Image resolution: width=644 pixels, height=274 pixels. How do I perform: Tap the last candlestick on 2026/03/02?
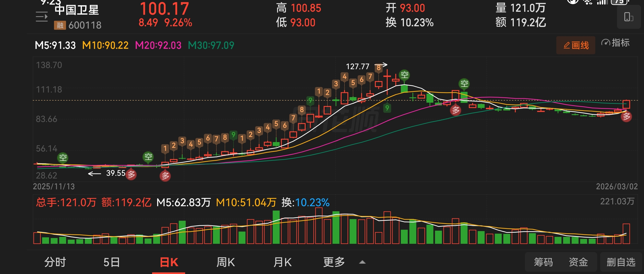click(x=626, y=104)
